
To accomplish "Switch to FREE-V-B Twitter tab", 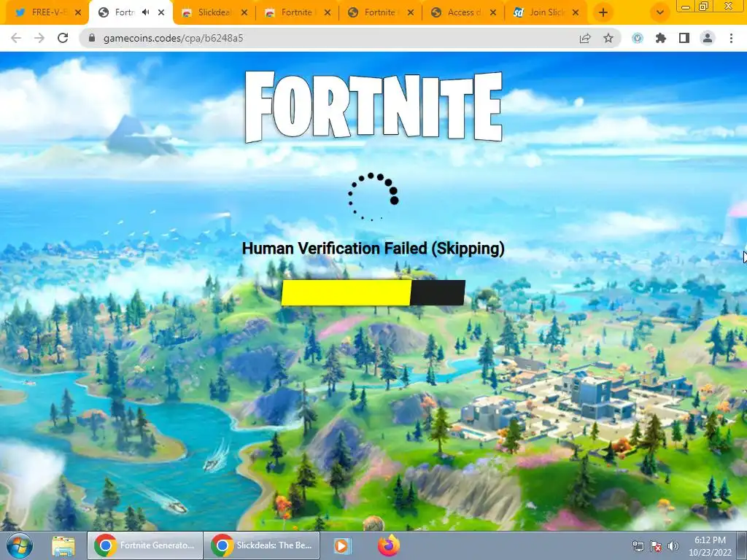I will pyautogui.click(x=43, y=12).
